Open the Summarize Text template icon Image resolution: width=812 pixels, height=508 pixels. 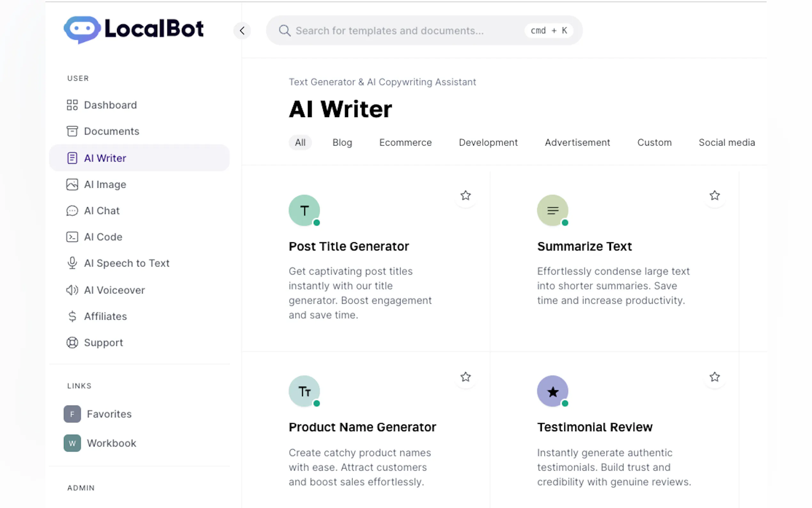click(552, 211)
